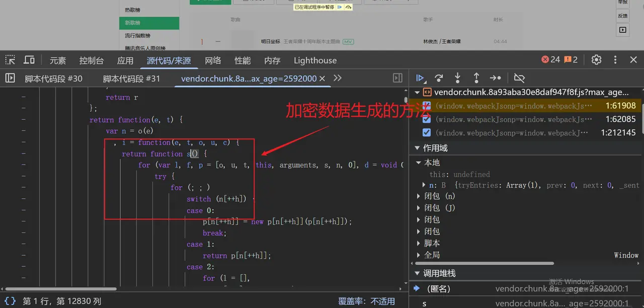
Task: Click the step into function icon
Action: [457, 78]
